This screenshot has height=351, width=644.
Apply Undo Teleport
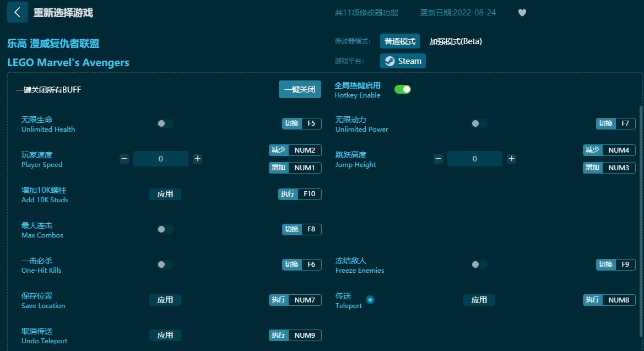[165, 336]
